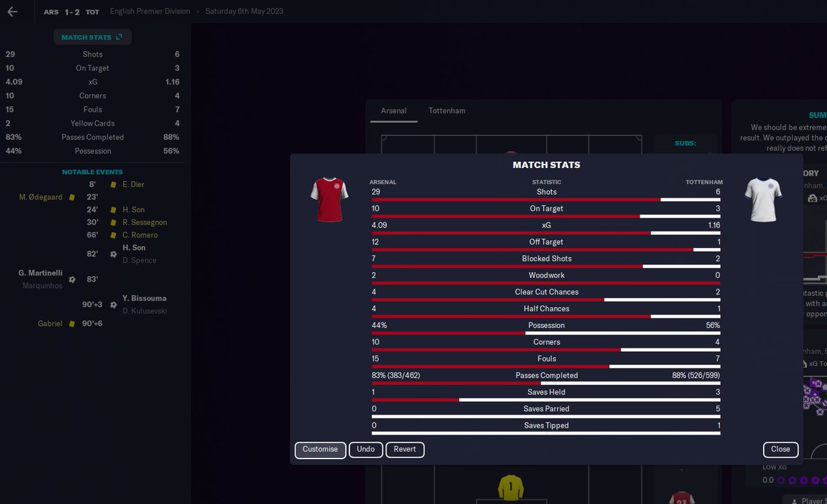Click the Clear Cut Chances row label
Viewport: 827px width, 504px height.
pyautogui.click(x=546, y=292)
